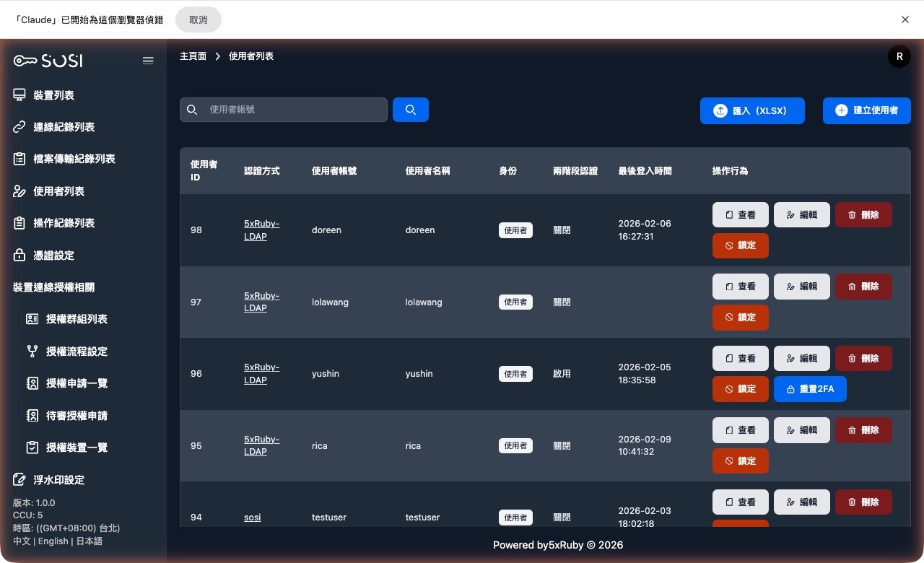Click the 匯入 (XLSX) import button
The height and width of the screenshot is (563, 924).
(752, 110)
